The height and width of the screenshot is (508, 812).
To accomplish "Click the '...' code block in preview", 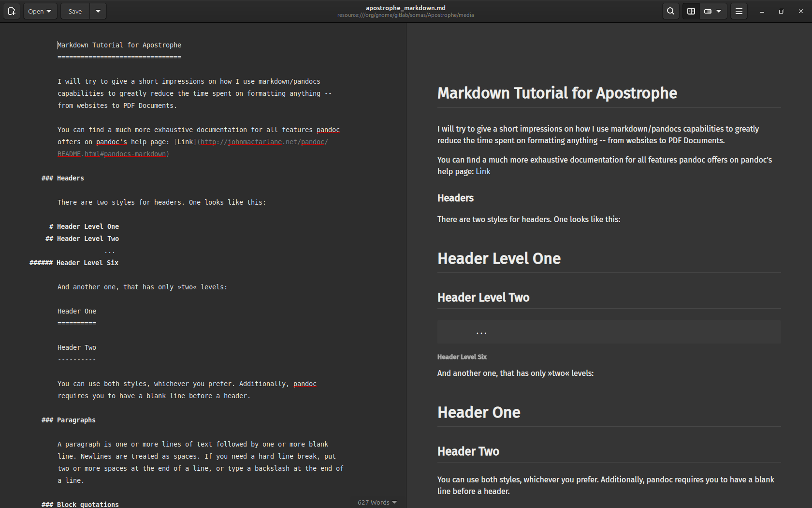I will point(609,332).
